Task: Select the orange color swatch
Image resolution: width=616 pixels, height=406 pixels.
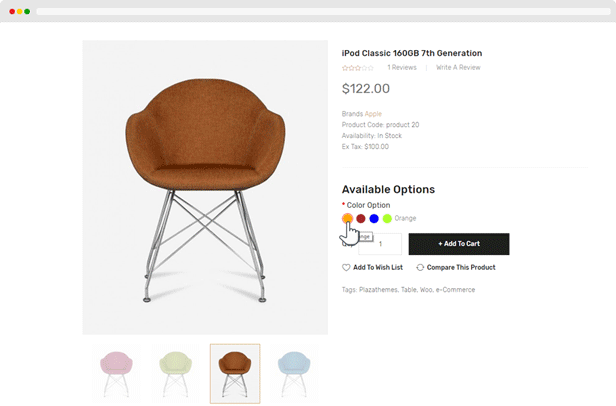Action: [347, 218]
